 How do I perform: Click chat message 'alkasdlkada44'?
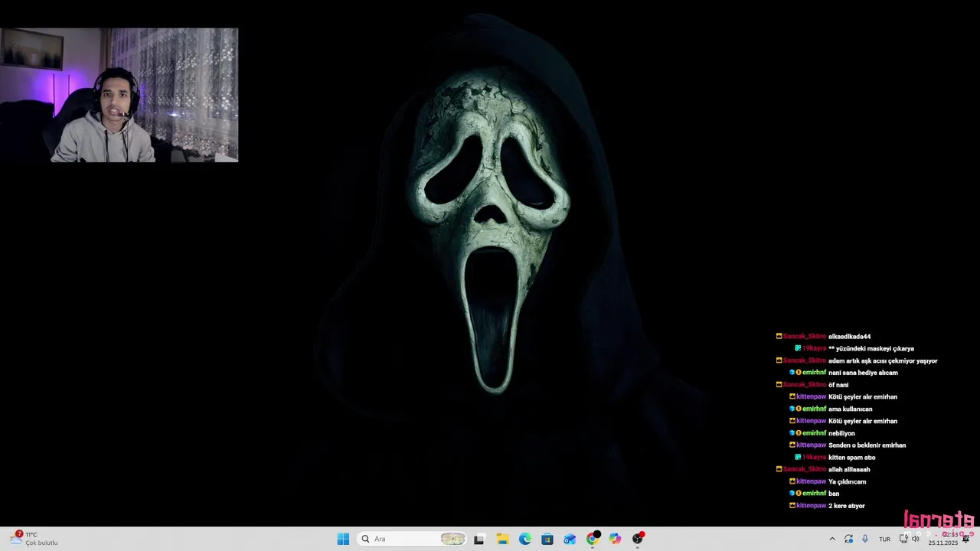(849, 337)
